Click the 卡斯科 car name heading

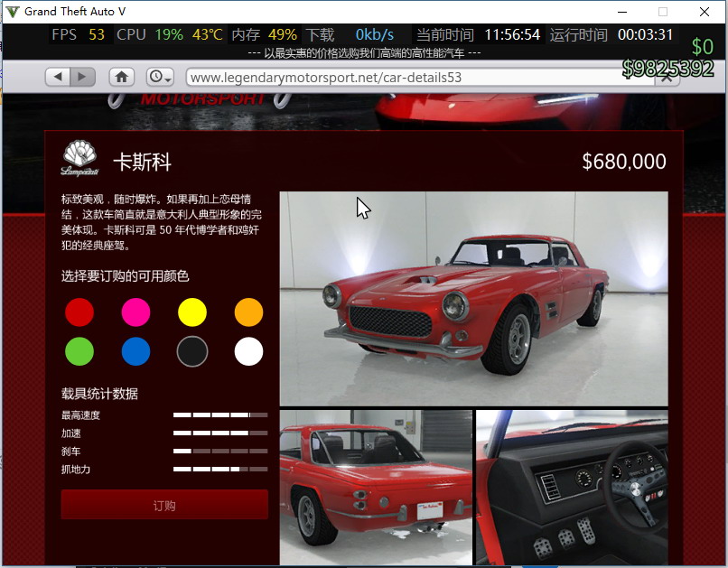[143, 162]
